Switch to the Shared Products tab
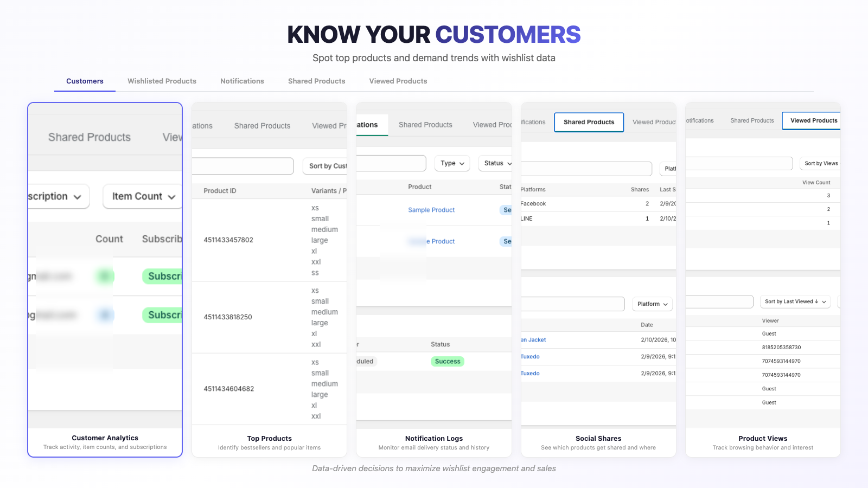 (x=316, y=81)
